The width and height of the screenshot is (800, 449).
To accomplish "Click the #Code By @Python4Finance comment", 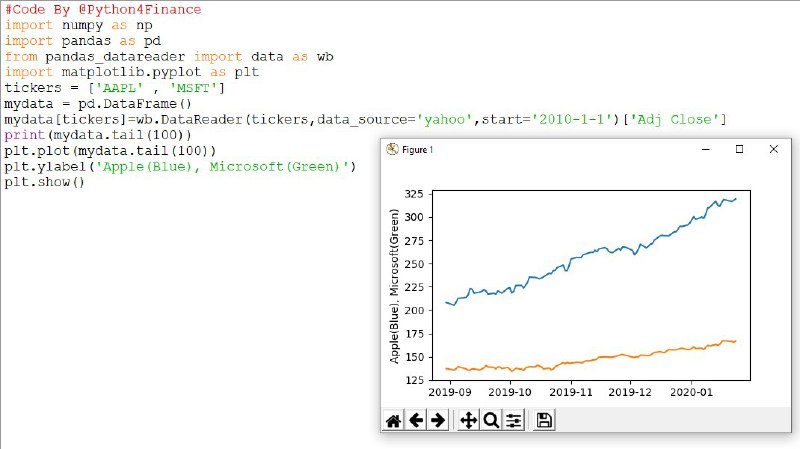I will coord(103,9).
